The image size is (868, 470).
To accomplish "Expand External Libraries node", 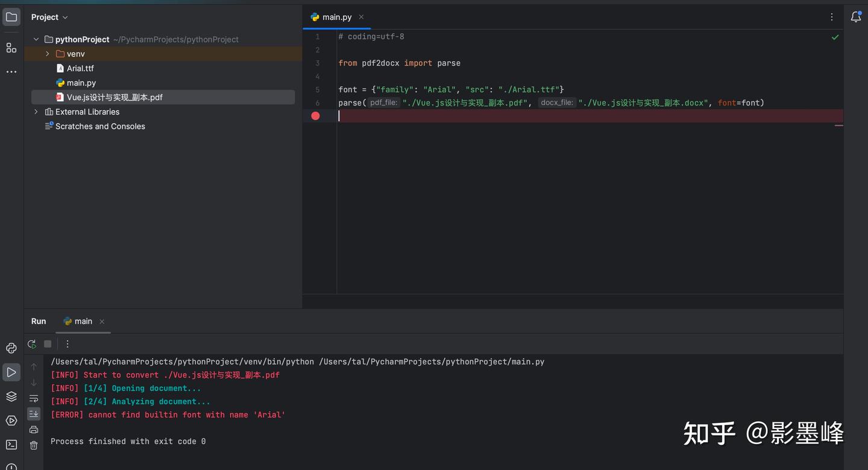I will click(x=36, y=111).
